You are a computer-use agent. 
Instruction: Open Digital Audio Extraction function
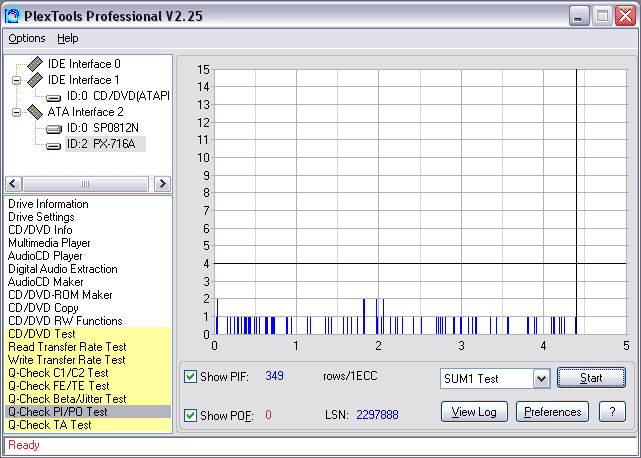(63, 269)
